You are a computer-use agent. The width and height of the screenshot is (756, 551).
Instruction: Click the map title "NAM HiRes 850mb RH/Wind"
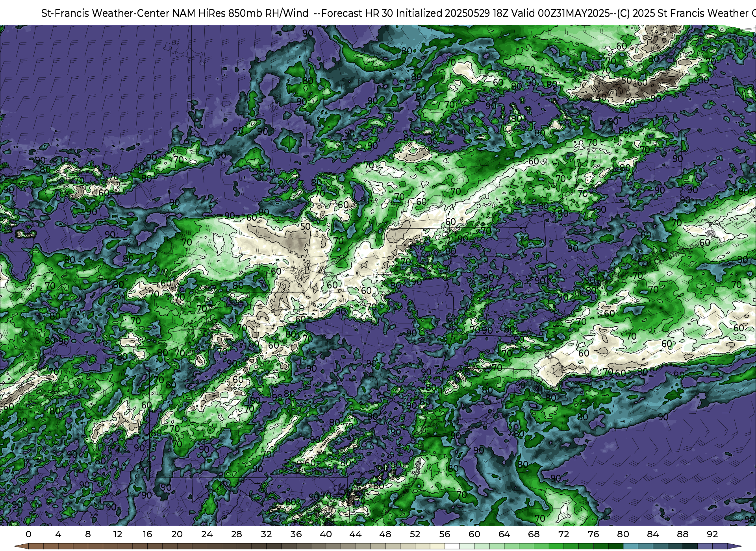(x=240, y=13)
